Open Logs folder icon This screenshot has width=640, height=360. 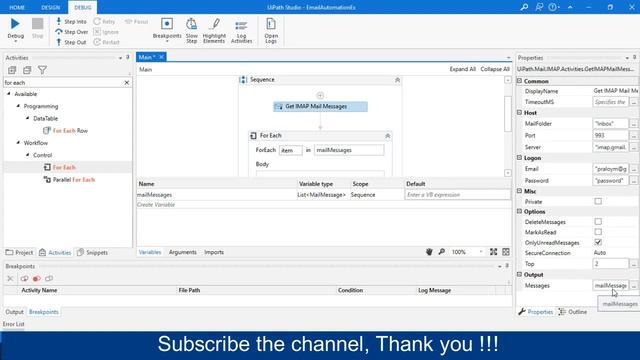(271, 30)
